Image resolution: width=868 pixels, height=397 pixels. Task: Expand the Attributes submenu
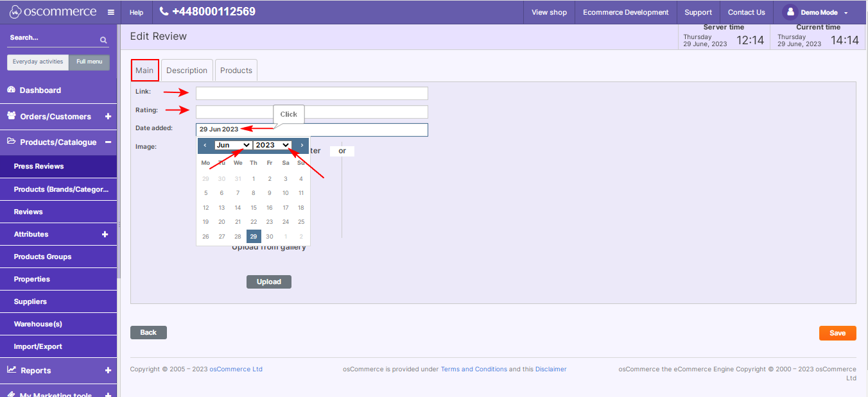(x=105, y=235)
